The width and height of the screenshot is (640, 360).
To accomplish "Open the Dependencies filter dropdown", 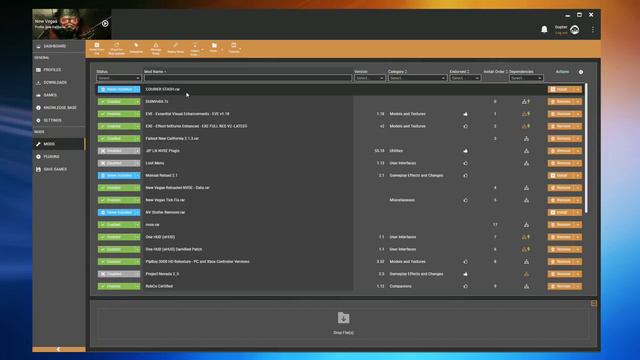I will pos(526,78).
